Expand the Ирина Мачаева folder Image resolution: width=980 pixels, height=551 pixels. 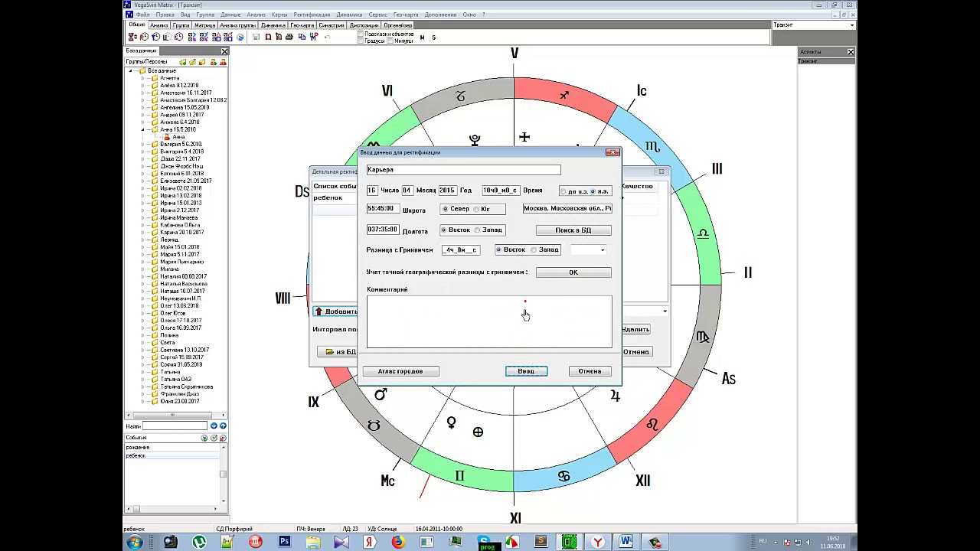(x=142, y=217)
